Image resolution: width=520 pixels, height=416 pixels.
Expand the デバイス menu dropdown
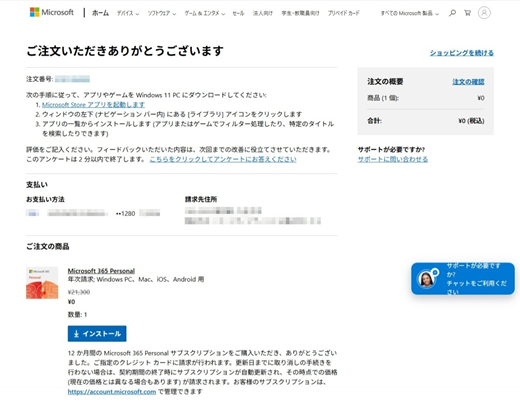tap(128, 14)
